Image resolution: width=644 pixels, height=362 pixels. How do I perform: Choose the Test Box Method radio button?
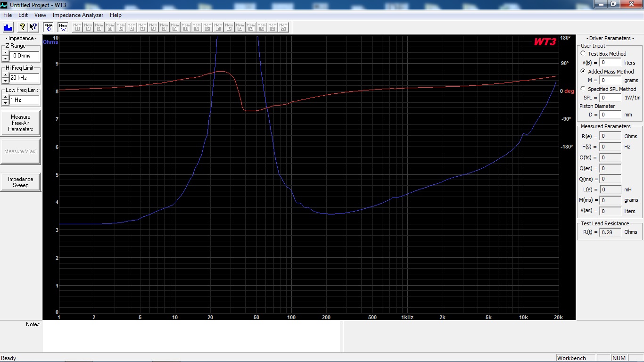[583, 54]
